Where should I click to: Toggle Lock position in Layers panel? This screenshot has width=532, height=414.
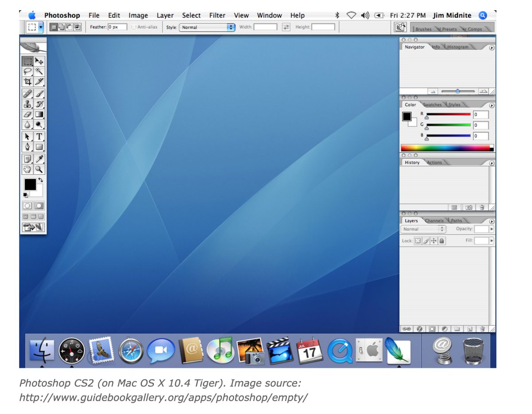click(434, 241)
